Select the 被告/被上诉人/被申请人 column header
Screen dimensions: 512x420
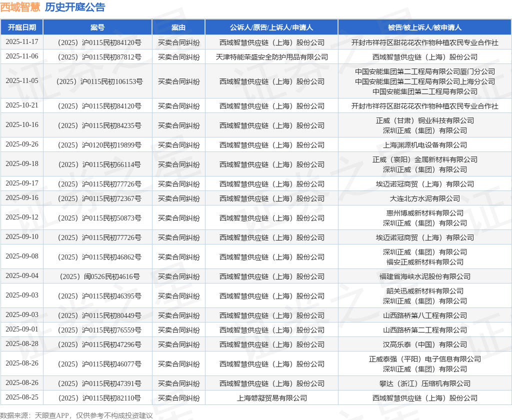point(425,27)
